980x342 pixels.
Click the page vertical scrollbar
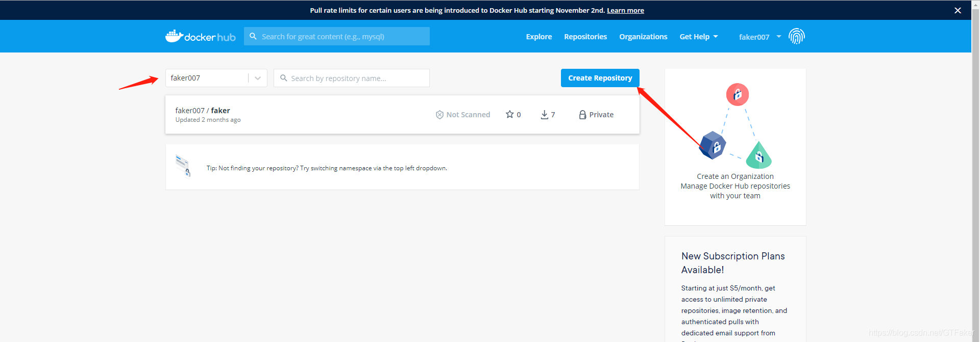(975, 171)
